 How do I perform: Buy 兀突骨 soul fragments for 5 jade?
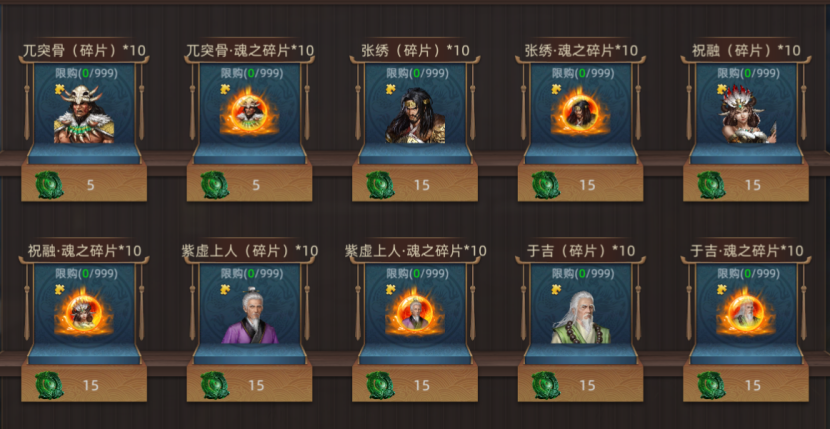249,183
